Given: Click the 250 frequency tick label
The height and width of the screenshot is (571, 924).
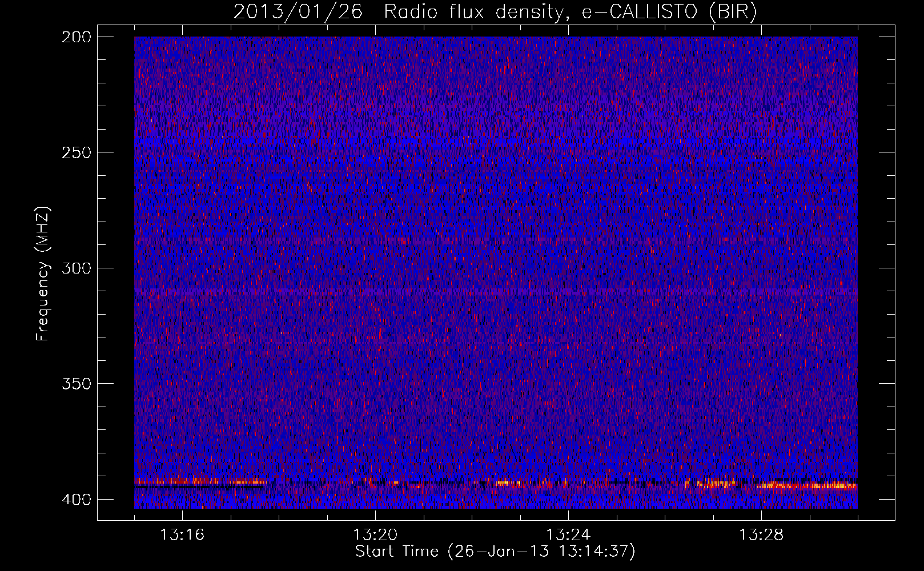Looking at the screenshot, I should tap(76, 152).
